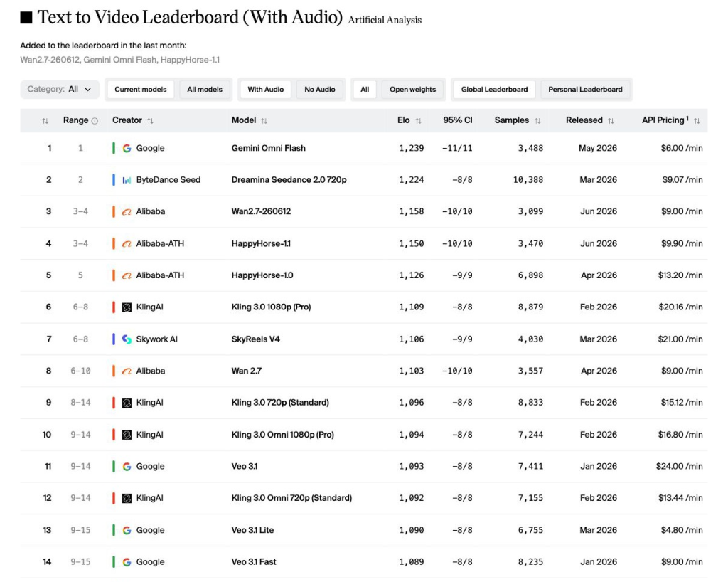Click Google logo in Veo 3.1 Fast row

click(x=127, y=562)
